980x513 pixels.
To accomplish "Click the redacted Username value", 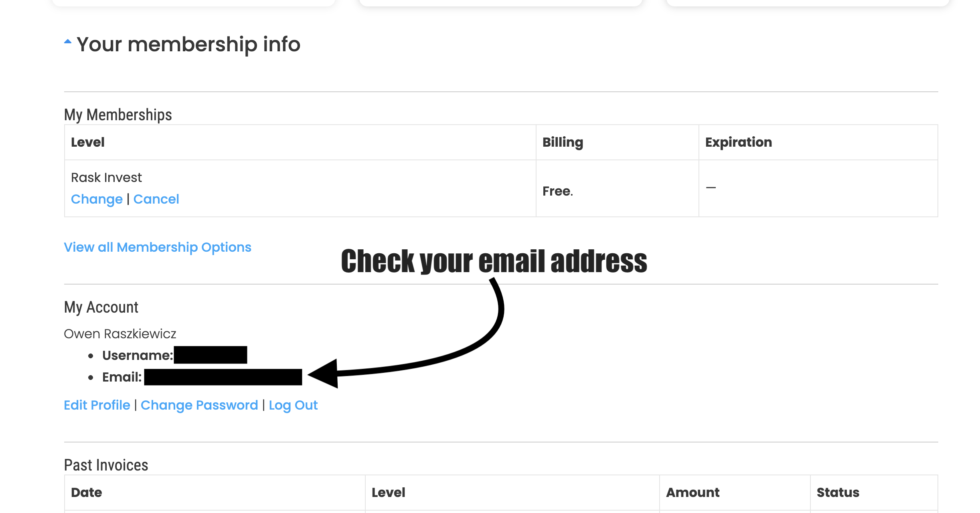I will point(211,355).
